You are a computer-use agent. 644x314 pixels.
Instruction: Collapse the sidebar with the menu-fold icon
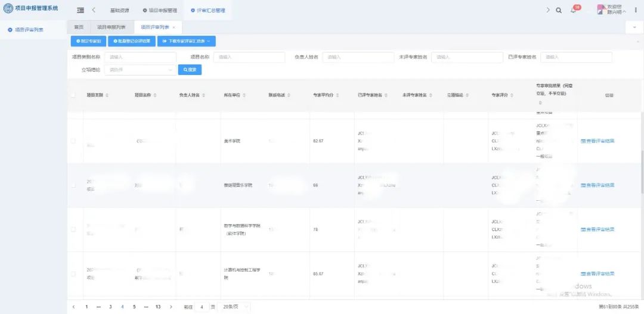(x=80, y=10)
